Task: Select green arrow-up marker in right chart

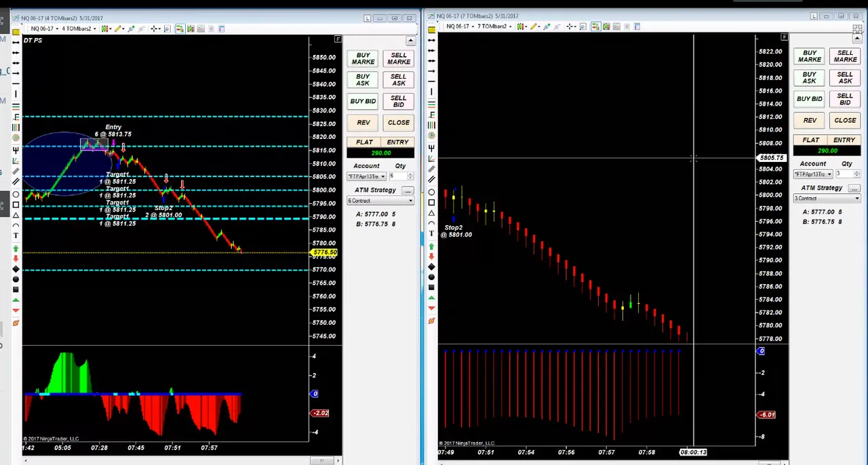Action: [x=431, y=245]
